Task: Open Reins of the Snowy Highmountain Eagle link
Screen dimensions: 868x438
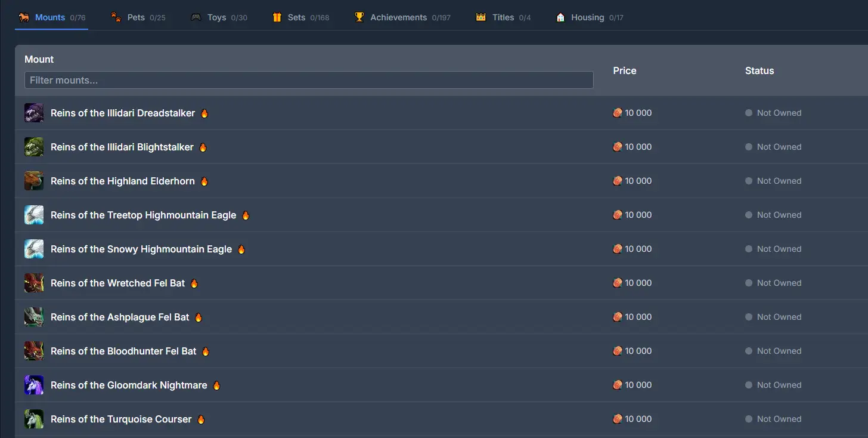Action: (141, 249)
